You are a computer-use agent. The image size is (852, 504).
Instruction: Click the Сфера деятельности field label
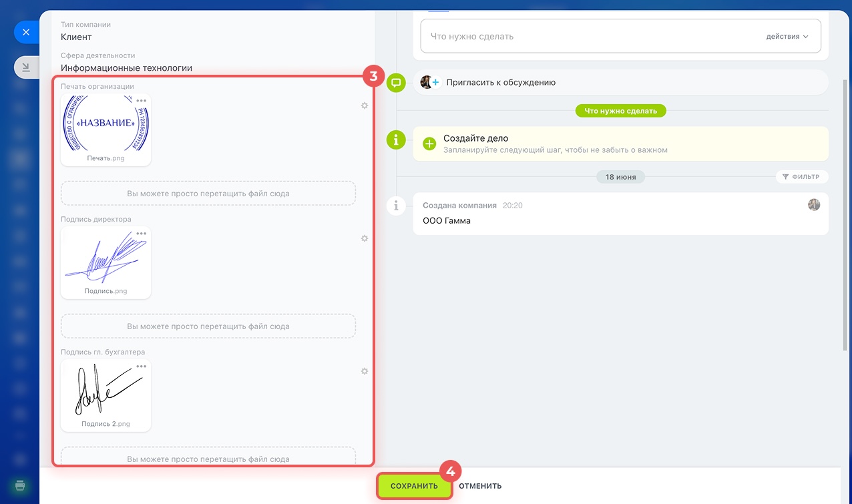click(x=97, y=55)
